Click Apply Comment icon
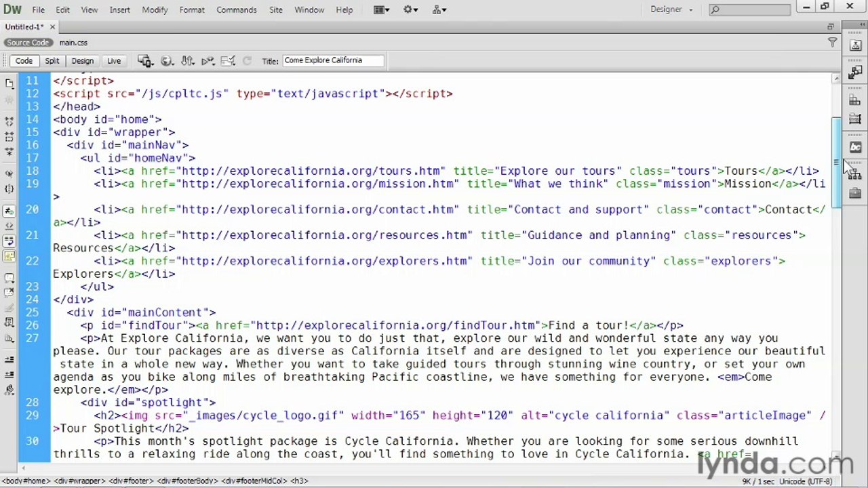Screen dimensions: 868x488 tap(9, 278)
